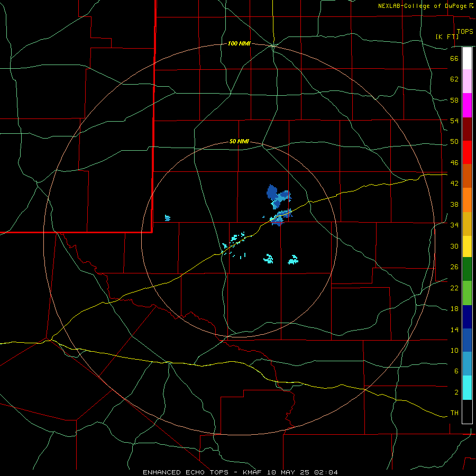
Task: Click the ENHANCED ECHO TOPS caption text
Action: pyautogui.click(x=240, y=472)
